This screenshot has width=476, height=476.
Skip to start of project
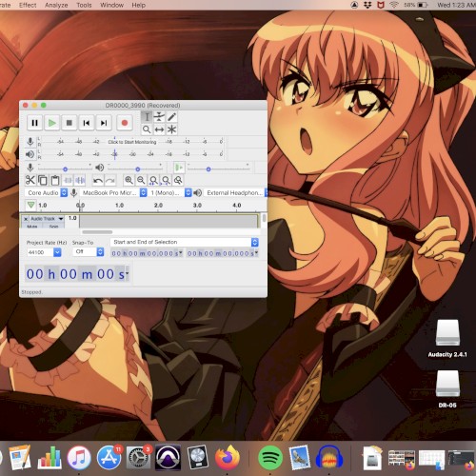pos(86,123)
